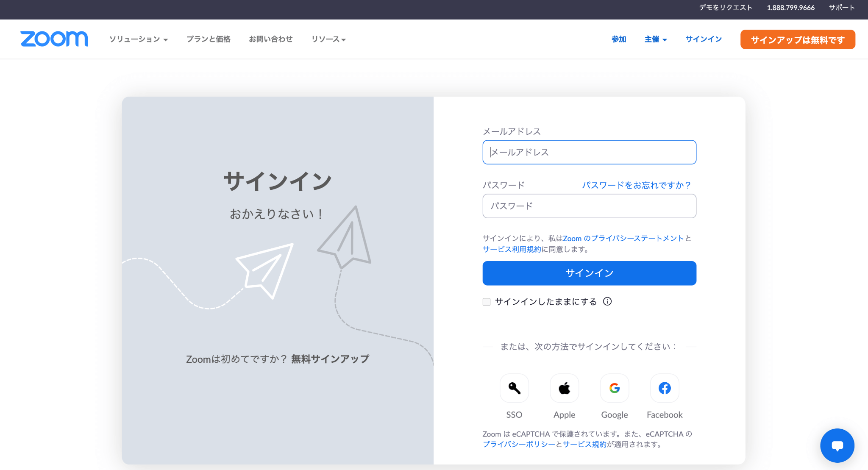Click the info icon beside stay signed in
This screenshot has width=868, height=470.
click(x=607, y=301)
